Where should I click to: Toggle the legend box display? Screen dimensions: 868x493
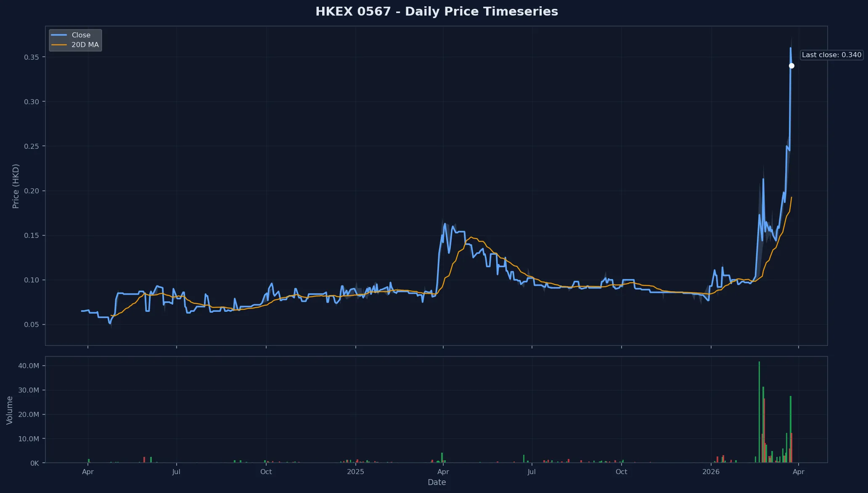tap(75, 40)
